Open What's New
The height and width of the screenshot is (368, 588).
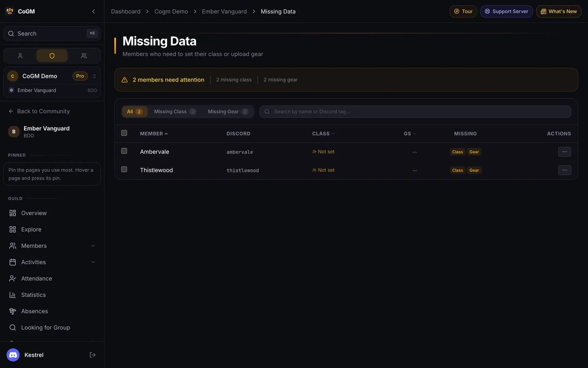tap(559, 11)
